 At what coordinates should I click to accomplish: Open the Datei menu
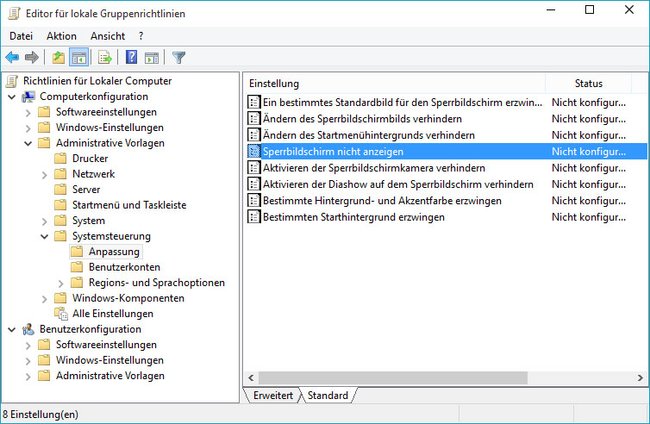21,36
